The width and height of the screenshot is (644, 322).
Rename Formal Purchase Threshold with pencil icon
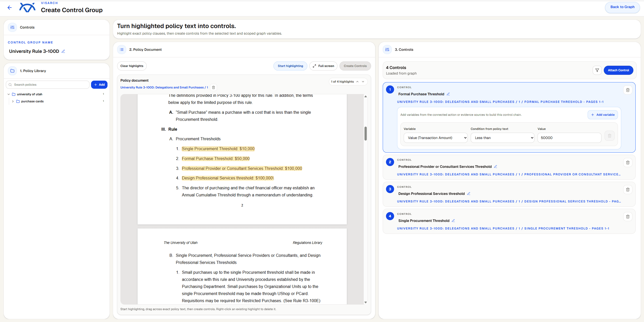tap(448, 94)
